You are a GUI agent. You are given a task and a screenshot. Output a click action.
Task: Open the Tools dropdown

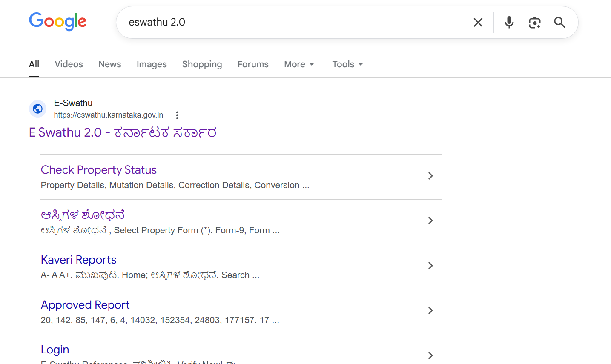click(347, 64)
